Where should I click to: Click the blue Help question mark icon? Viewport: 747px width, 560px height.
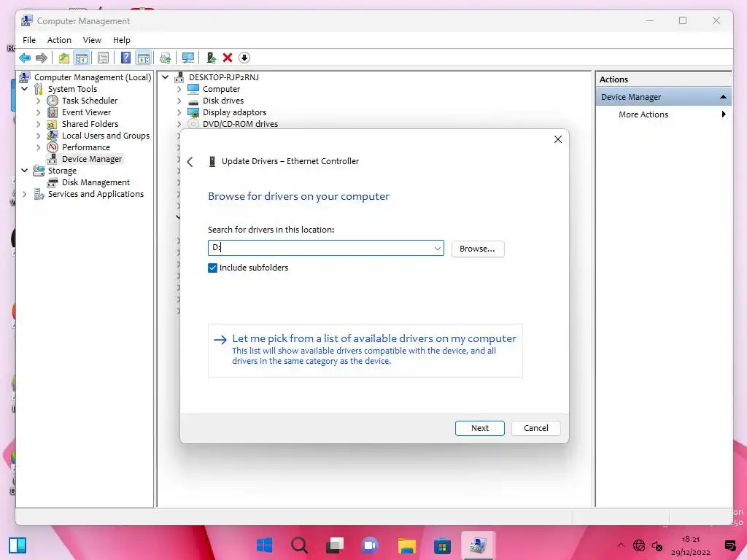(125, 58)
